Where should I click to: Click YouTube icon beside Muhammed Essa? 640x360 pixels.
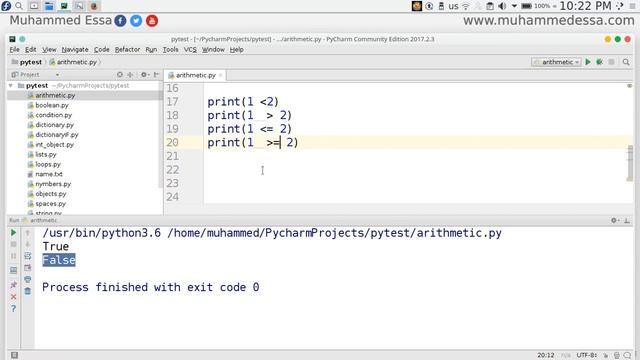[152, 21]
